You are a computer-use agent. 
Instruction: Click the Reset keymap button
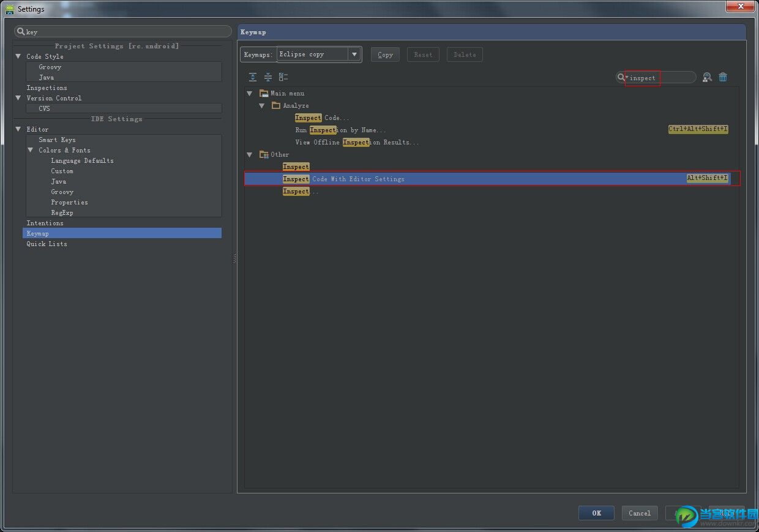click(x=423, y=54)
